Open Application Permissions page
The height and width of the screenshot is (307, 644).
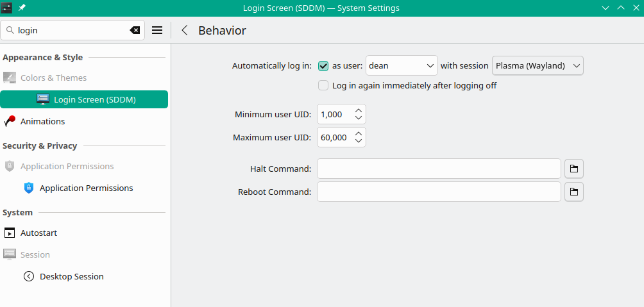(x=86, y=188)
